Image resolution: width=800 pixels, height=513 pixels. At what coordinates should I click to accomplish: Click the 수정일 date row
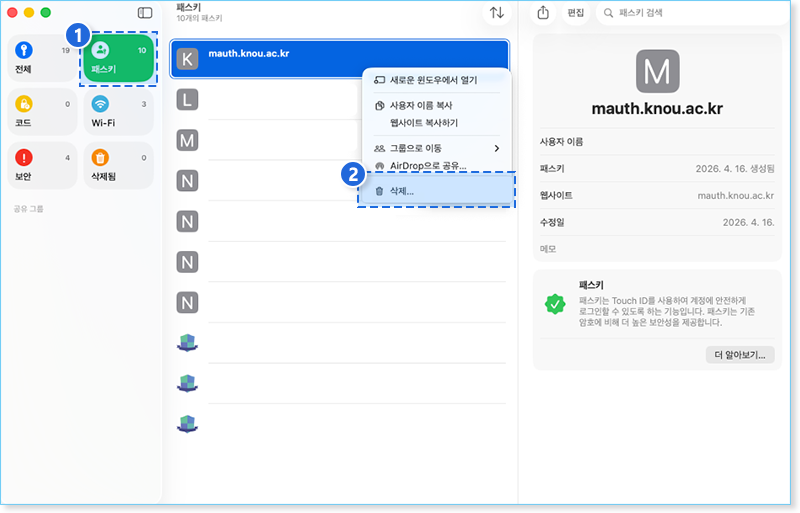coord(657,223)
